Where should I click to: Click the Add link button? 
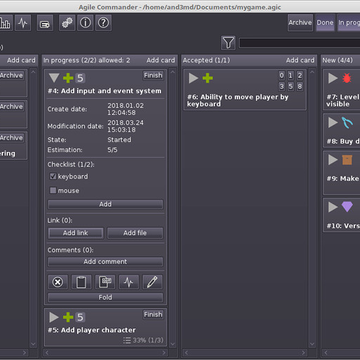[76, 233]
